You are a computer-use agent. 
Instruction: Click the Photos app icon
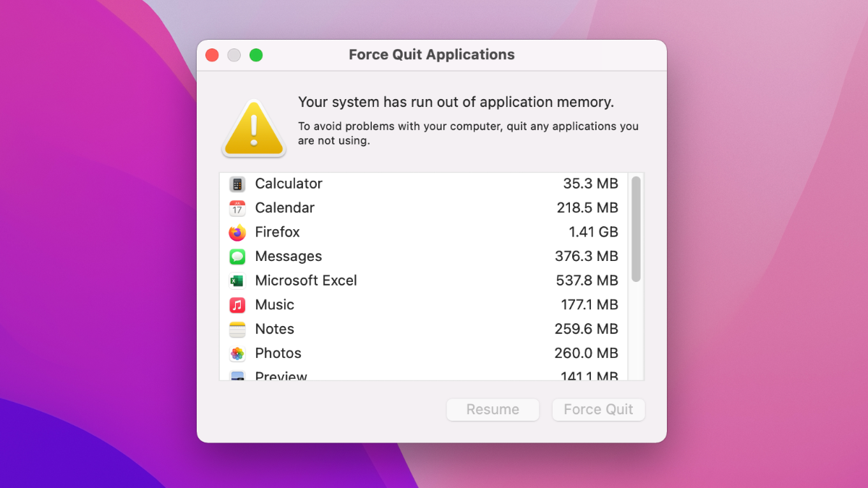pos(237,354)
